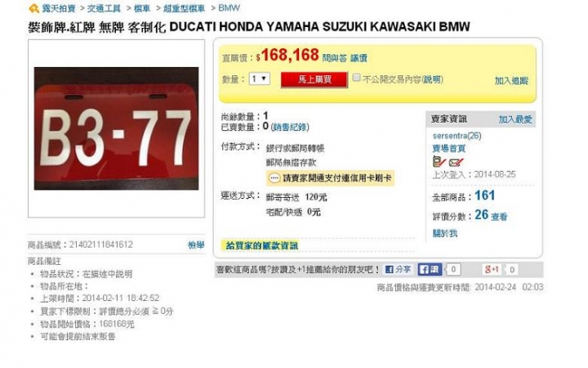Image resolution: width=588 pixels, height=368 pixels.
Task: Click the seller certification document icon
Action: tap(439, 162)
